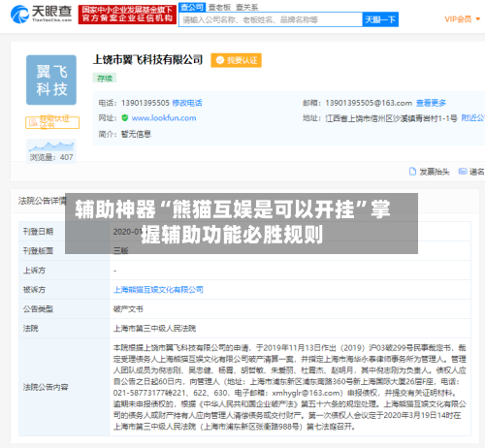485x448 pixels.
Task: Switch to the 查老板 search tab
Action: 219,7
